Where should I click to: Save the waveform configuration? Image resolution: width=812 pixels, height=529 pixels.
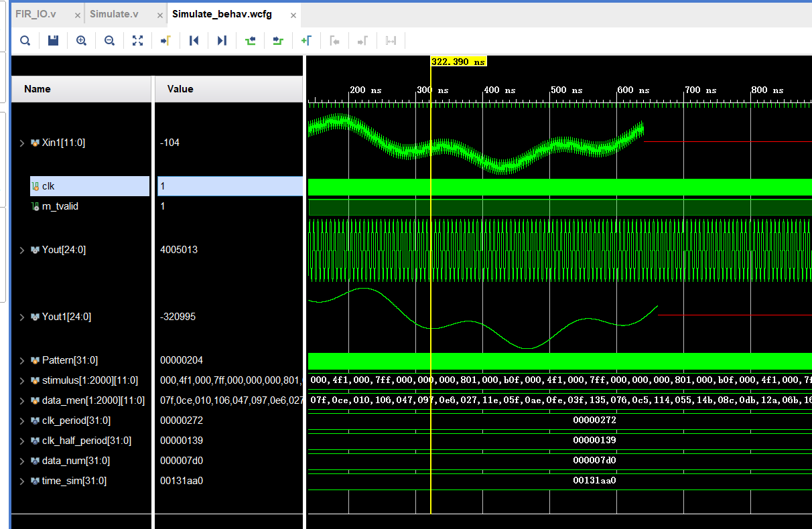point(53,41)
